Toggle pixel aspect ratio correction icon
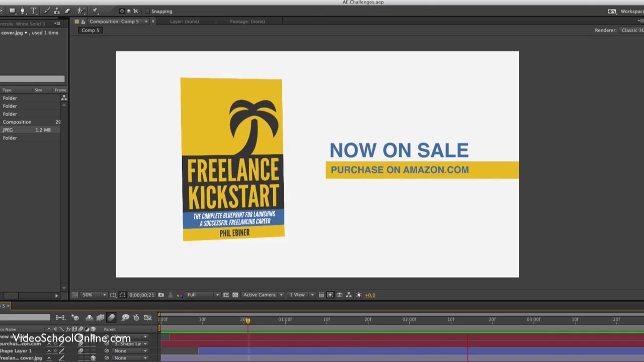Image resolution: width=644 pixels, height=362 pixels. tap(321, 295)
